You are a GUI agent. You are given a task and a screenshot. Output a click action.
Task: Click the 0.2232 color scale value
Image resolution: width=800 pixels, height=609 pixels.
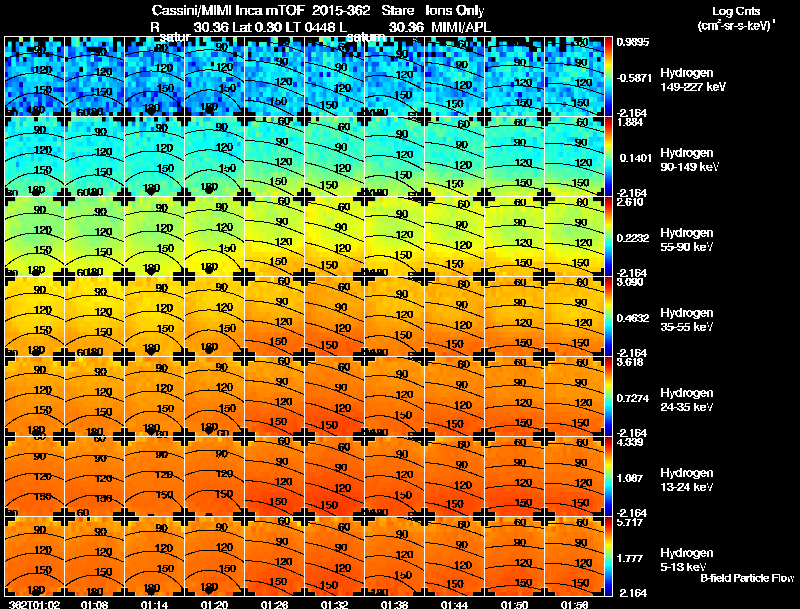click(x=633, y=238)
